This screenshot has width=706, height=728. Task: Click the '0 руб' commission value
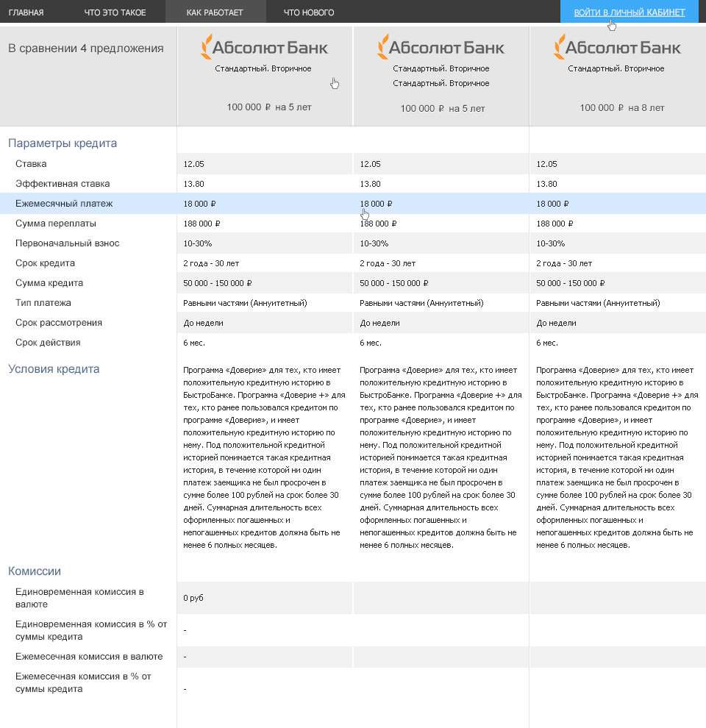tap(193, 598)
